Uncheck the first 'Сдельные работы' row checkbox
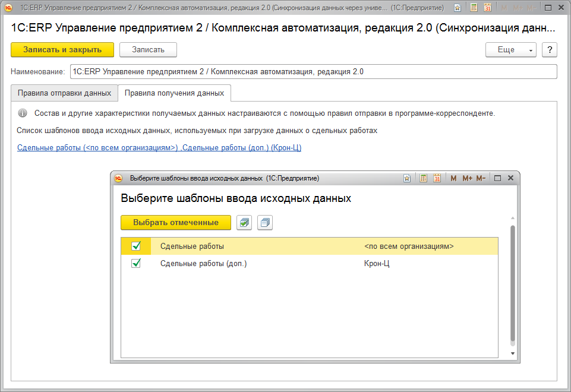Screen dimensions: 571x392 [x=136, y=246]
